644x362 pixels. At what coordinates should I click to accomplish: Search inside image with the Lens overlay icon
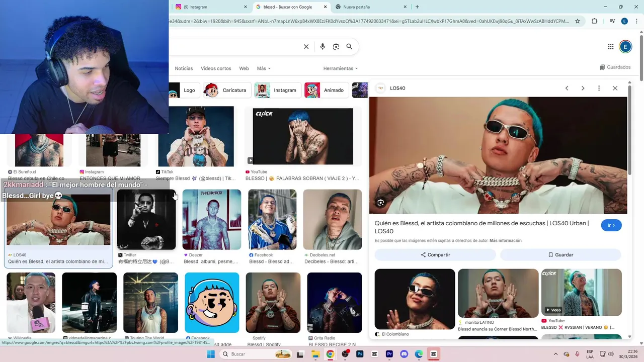point(381,203)
